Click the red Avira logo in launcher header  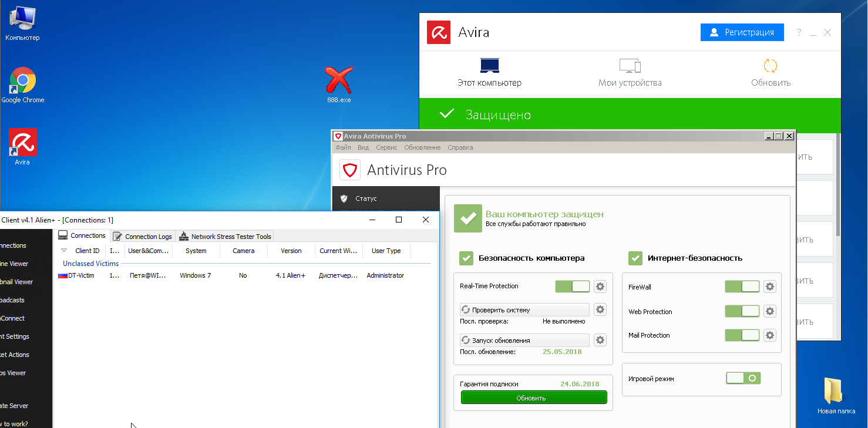coord(439,32)
